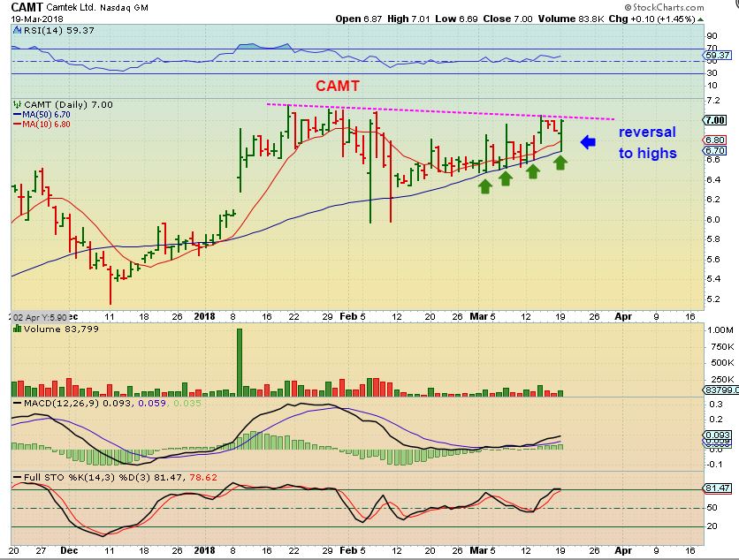Screen dimensions: 739x560
Task: Click the 'Volume 83.8K' header value
Action: 571,19
